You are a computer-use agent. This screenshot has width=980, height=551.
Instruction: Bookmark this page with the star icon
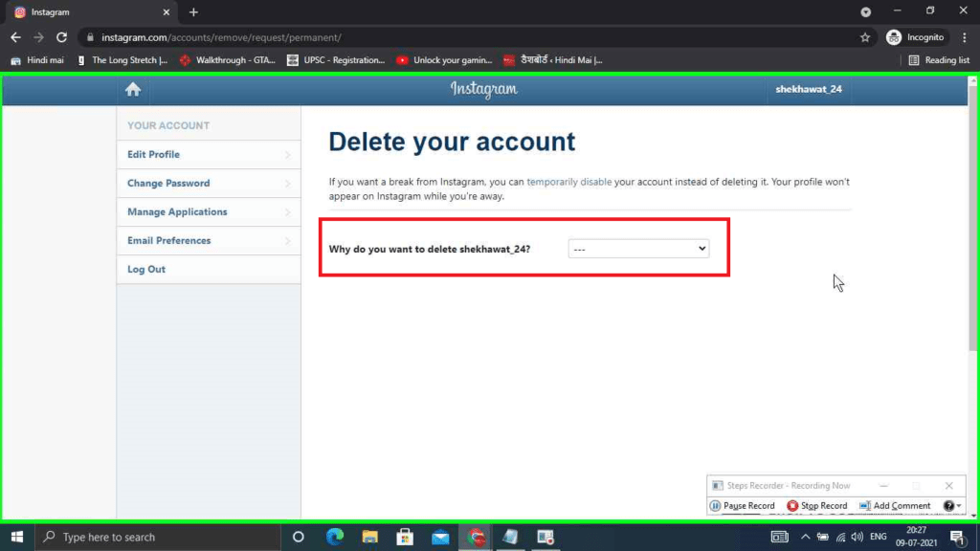[x=865, y=37]
